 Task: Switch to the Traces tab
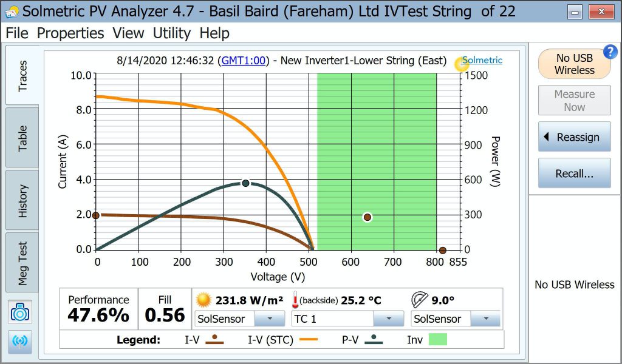point(22,75)
